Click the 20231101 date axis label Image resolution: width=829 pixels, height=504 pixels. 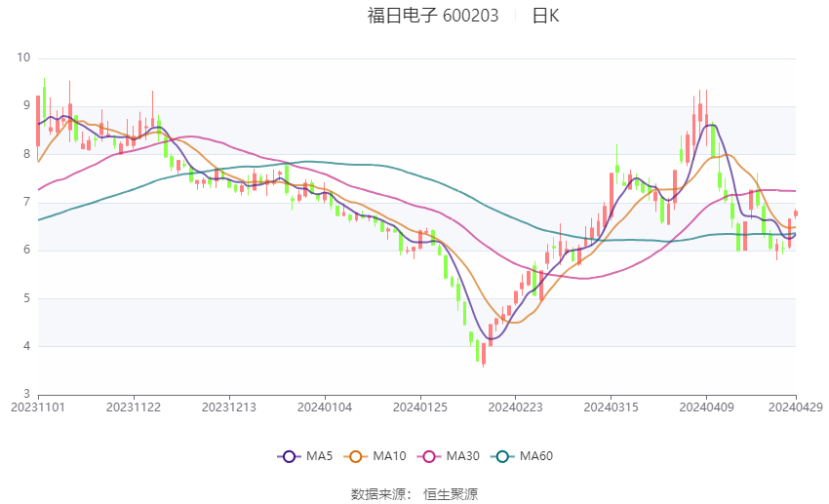pos(38,407)
